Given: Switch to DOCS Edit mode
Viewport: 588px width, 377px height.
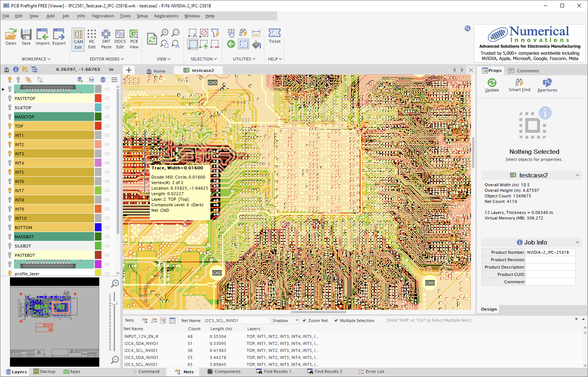Looking at the screenshot, I should (120, 39).
